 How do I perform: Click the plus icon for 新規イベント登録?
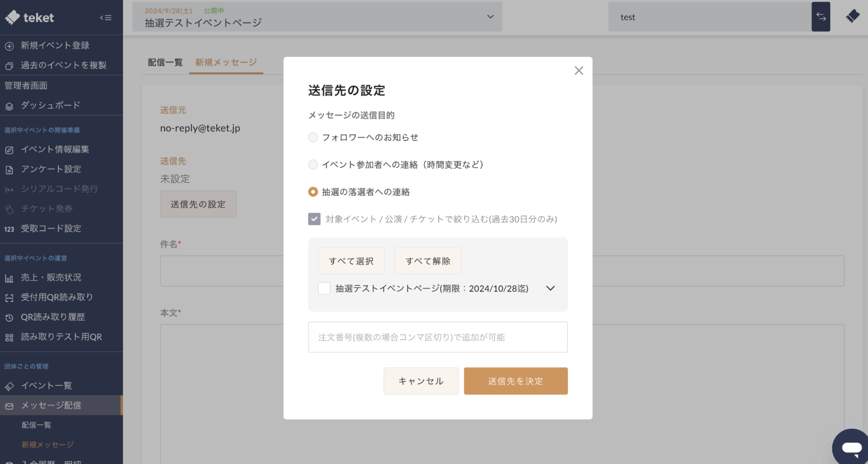pyautogui.click(x=9, y=46)
